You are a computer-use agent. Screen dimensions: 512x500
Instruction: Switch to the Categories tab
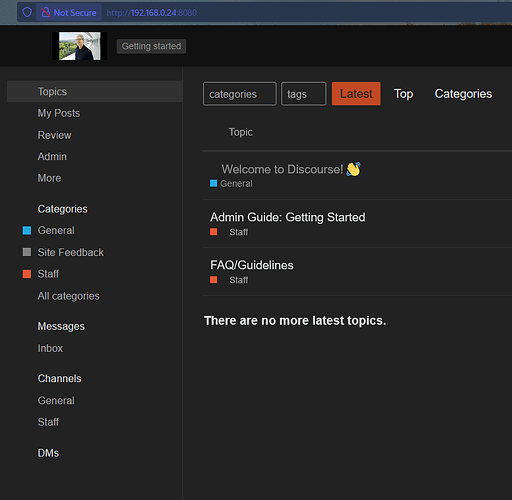tap(463, 94)
